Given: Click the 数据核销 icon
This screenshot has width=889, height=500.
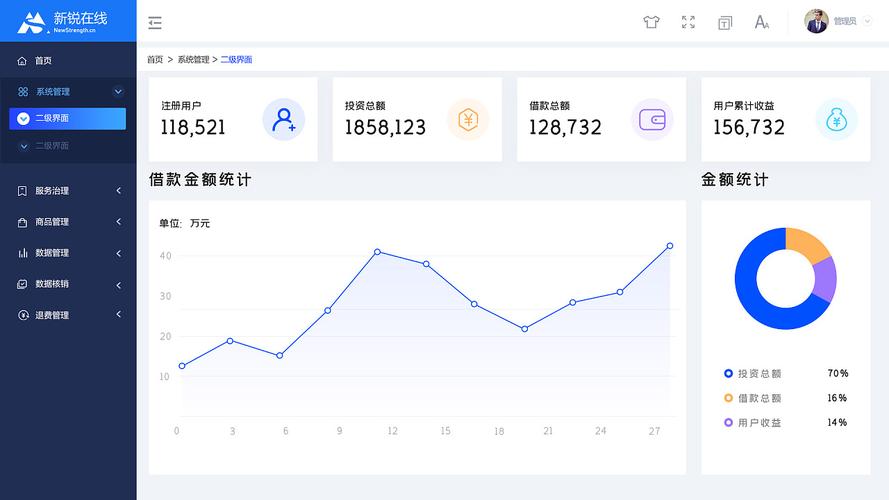Looking at the screenshot, I should (22, 284).
